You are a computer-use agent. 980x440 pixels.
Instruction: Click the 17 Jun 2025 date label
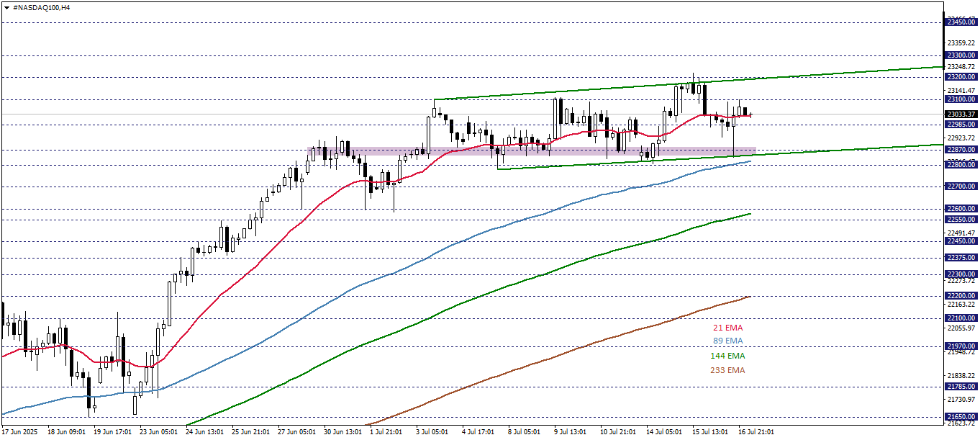coord(21,432)
